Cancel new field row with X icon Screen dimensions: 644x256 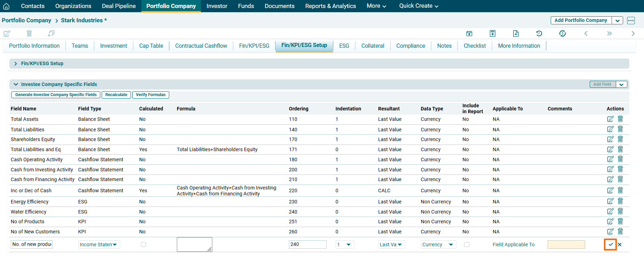click(x=620, y=245)
